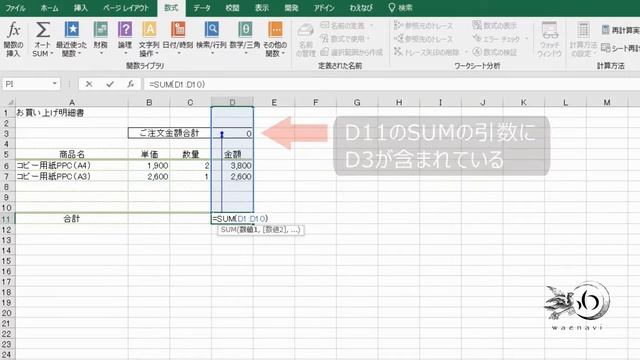This screenshot has height=360, width=640.
Task: Switch to the アドイン tab
Action: (324, 8)
